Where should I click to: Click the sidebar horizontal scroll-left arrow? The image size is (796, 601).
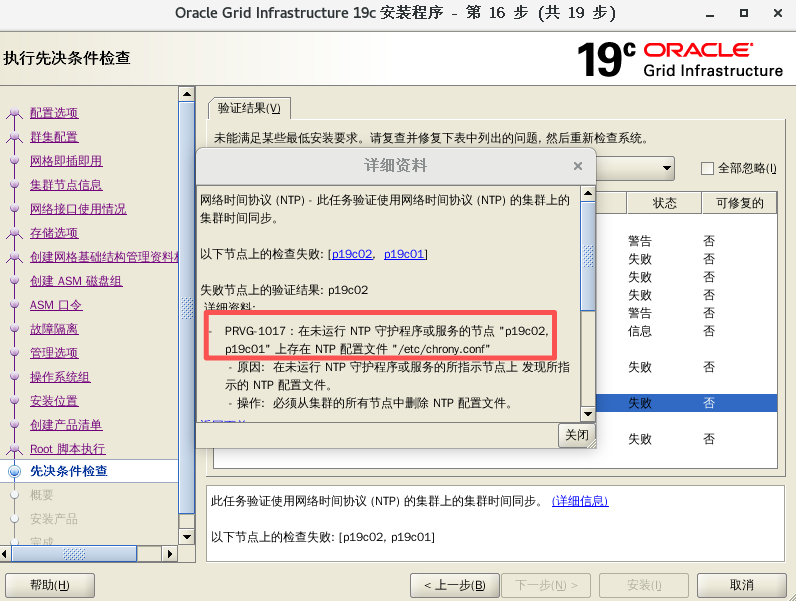point(5,553)
